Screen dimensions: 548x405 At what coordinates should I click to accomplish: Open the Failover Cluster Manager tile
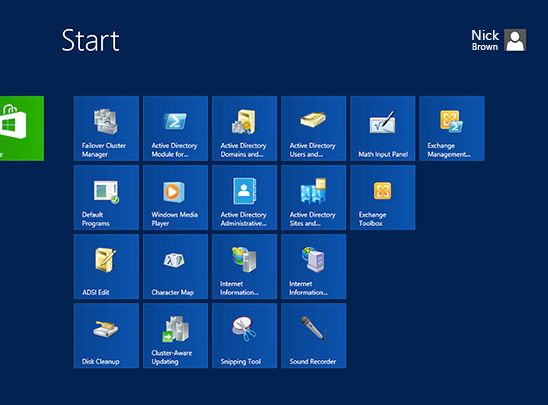point(106,128)
